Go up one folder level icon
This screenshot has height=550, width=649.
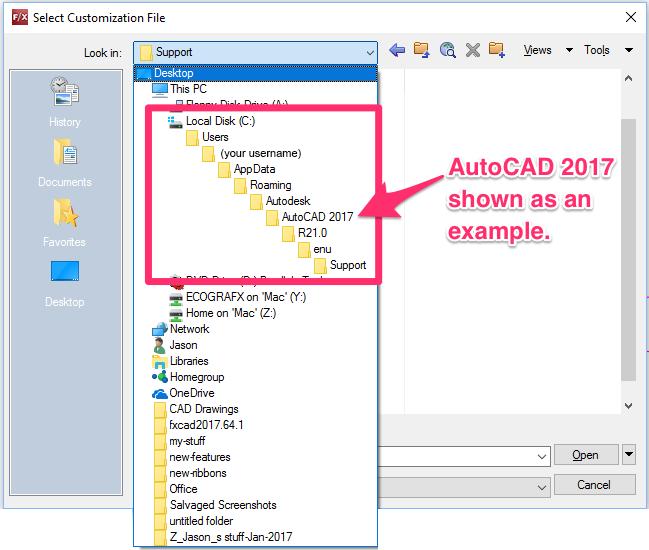coord(422,50)
